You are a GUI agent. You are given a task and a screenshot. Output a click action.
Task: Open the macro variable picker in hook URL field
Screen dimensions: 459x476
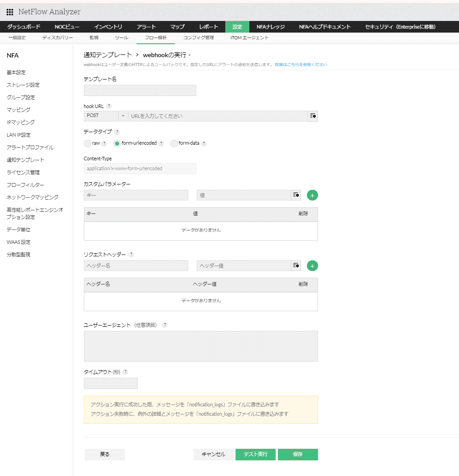tap(313, 116)
